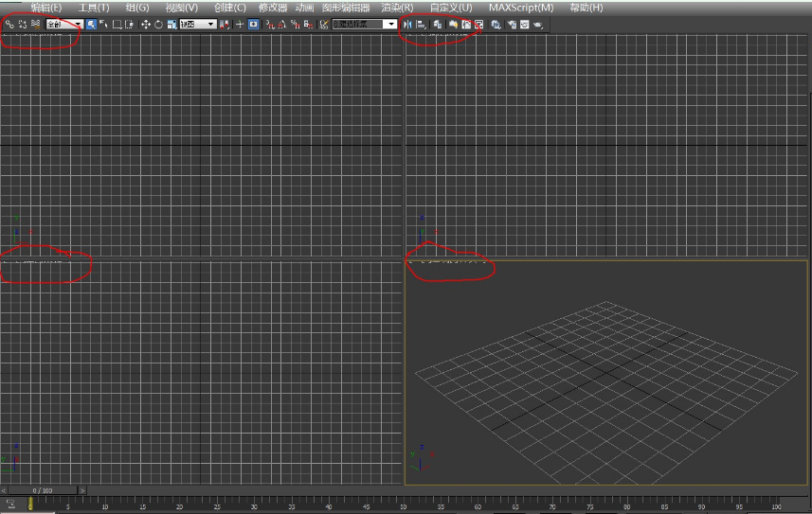Open the 动画 menu
Screen dimensions: 812x514
point(304,8)
